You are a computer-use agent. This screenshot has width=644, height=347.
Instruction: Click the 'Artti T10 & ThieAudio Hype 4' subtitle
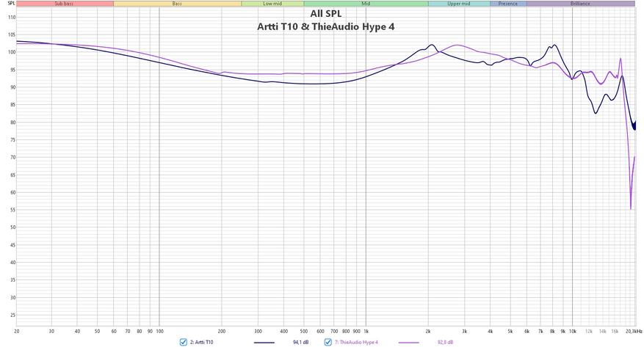pyautogui.click(x=326, y=26)
